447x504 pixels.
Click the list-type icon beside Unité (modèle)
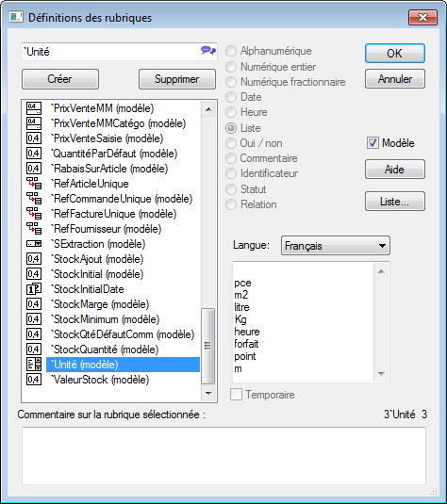point(34,365)
